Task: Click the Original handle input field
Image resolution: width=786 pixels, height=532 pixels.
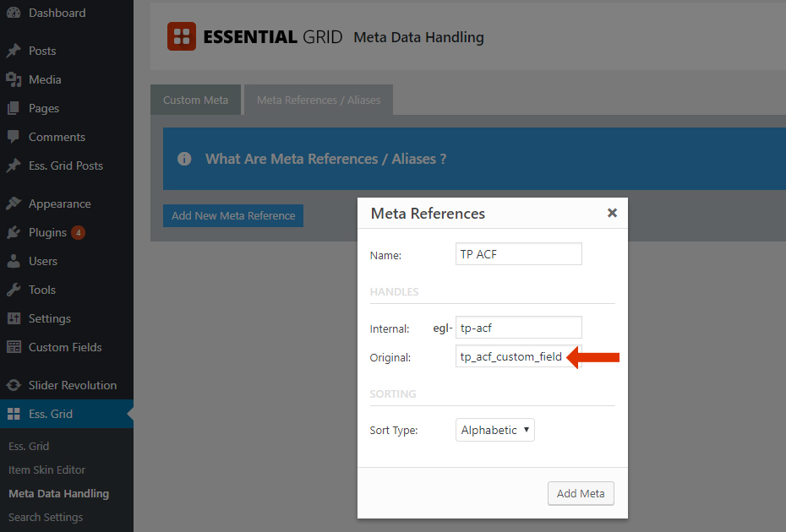Action: (x=518, y=356)
